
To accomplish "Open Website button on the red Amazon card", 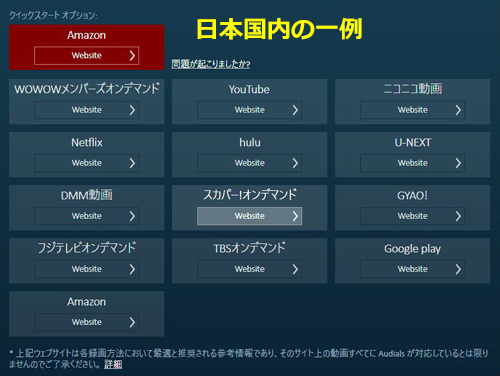I will 86,55.
